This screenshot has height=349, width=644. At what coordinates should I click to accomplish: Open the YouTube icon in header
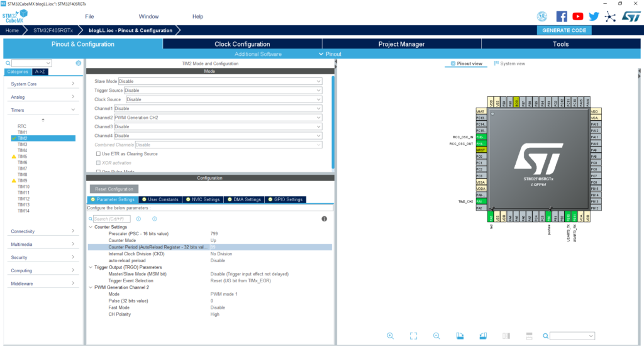coord(578,16)
